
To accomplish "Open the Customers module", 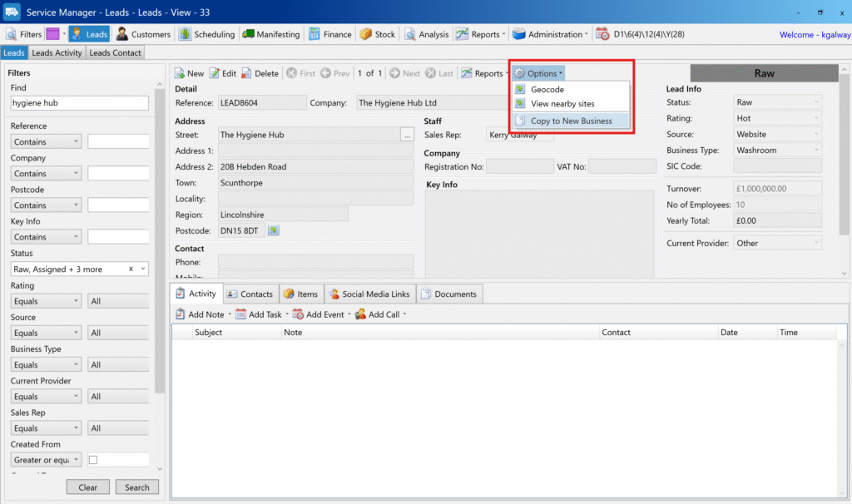I will 143,34.
